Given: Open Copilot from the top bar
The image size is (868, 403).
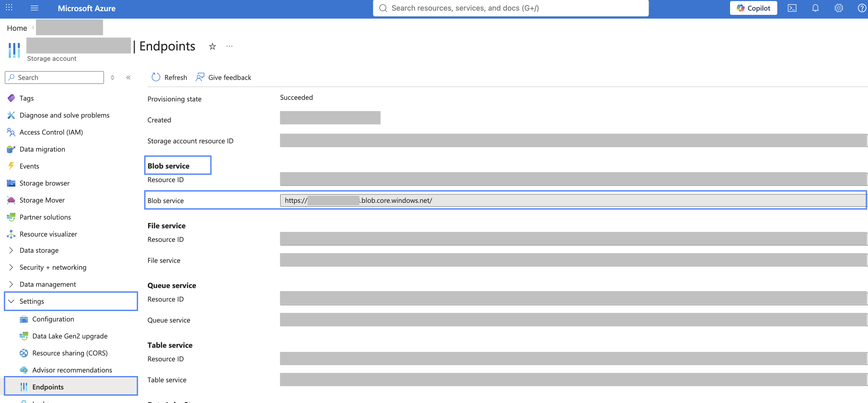Looking at the screenshot, I should point(753,8).
